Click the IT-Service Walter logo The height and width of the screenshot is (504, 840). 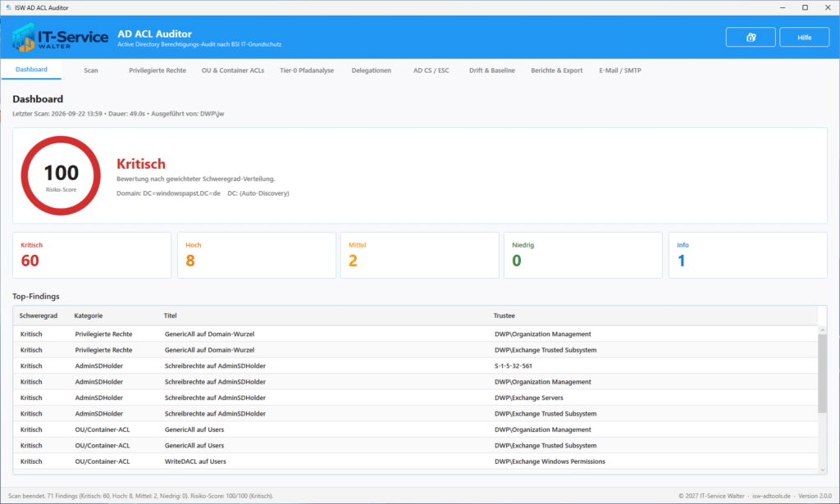coord(60,38)
